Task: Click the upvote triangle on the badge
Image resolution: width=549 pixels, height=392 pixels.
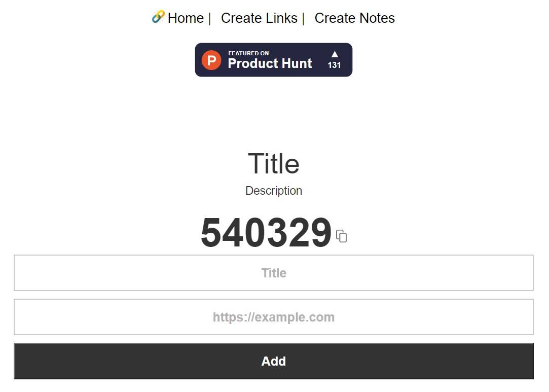Action: [x=335, y=54]
